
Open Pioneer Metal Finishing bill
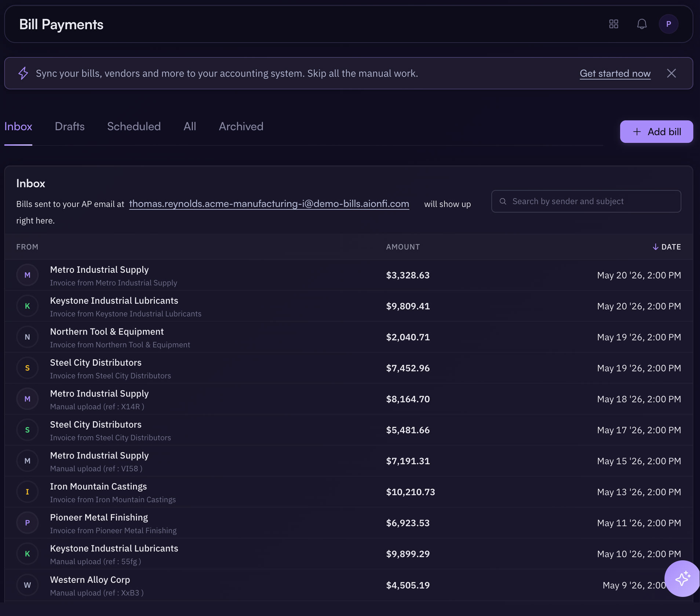[x=349, y=523]
